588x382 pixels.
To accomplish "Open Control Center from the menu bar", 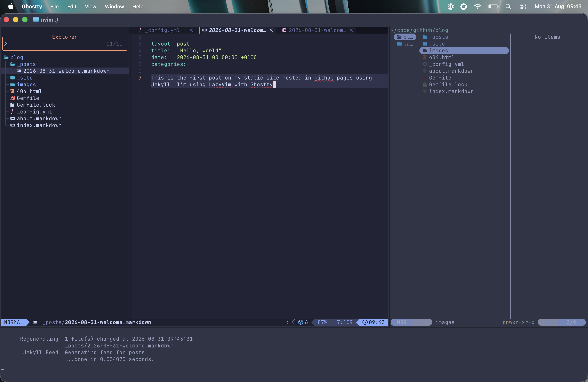I will click(x=523, y=7).
